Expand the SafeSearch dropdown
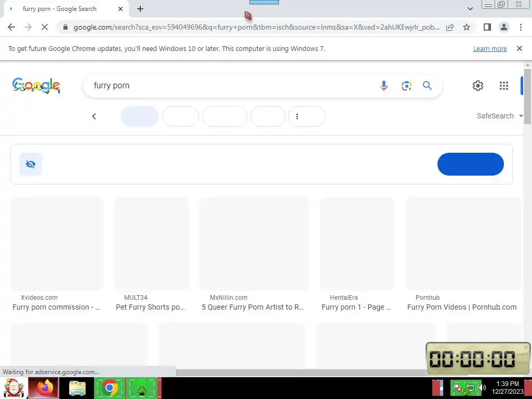The image size is (532, 399). pos(499,116)
